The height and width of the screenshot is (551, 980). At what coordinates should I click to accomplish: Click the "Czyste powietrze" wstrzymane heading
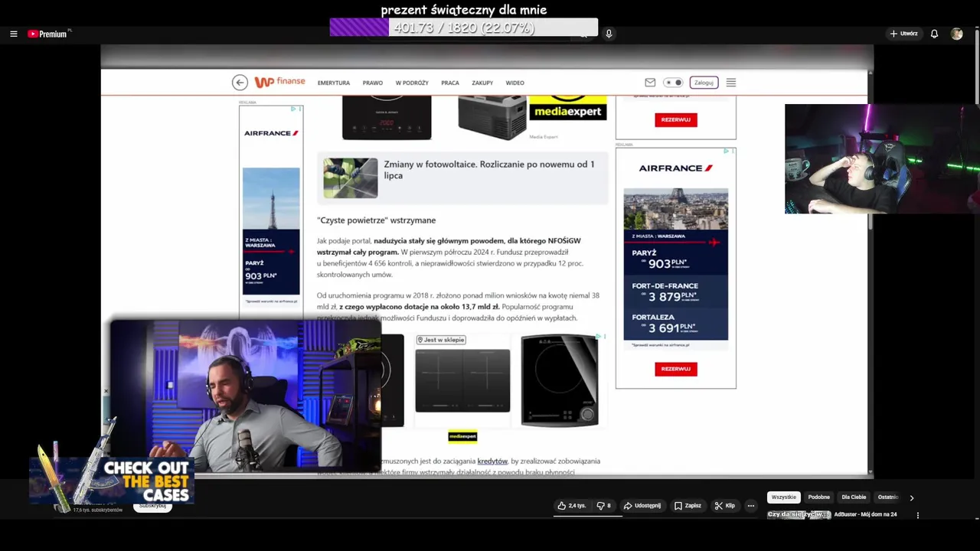coord(377,220)
